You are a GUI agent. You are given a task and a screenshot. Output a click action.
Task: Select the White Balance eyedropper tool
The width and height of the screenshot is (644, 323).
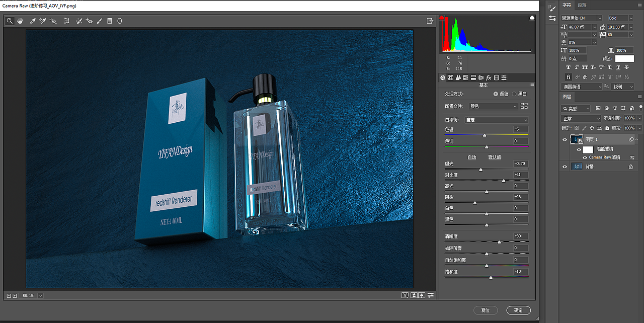[33, 21]
